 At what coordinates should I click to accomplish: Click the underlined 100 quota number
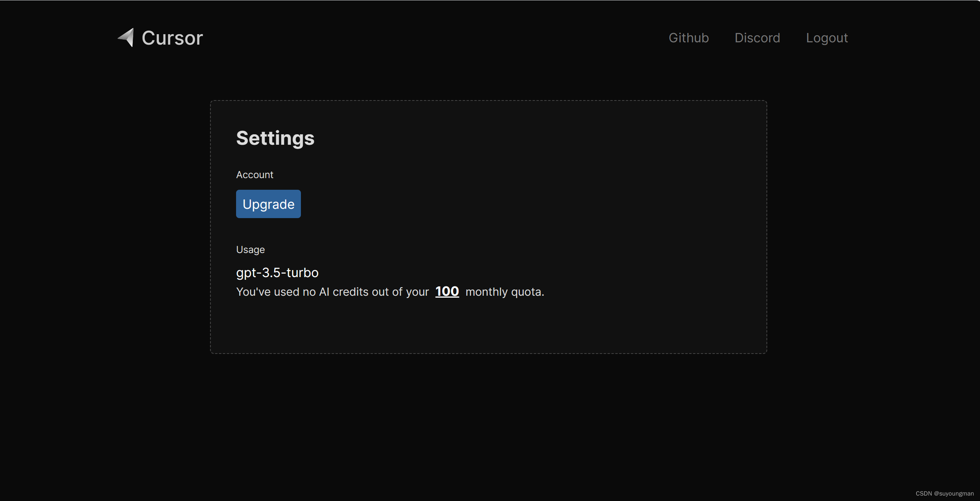pos(447,291)
